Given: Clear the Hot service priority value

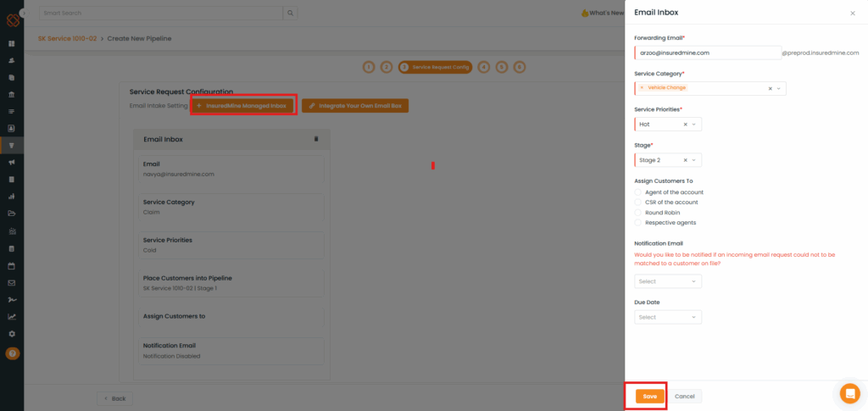Looking at the screenshot, I should [685, 125].
